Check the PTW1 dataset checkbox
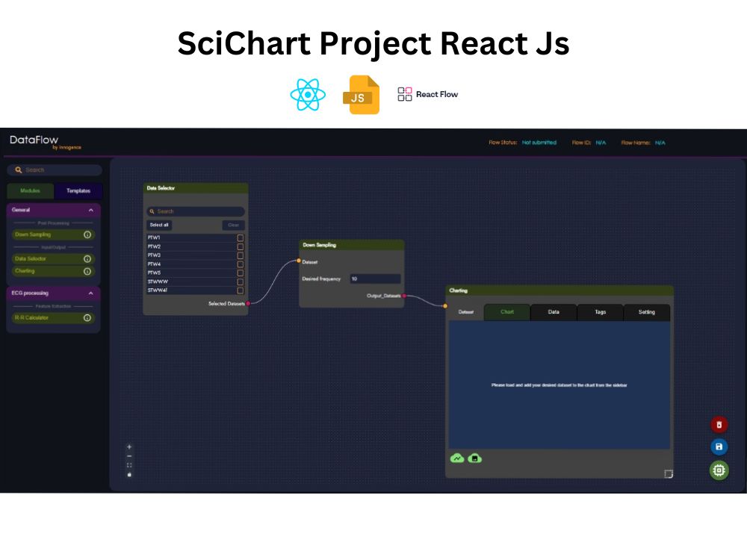Screen dimensions: 747x560 click(x=240, y=238)
